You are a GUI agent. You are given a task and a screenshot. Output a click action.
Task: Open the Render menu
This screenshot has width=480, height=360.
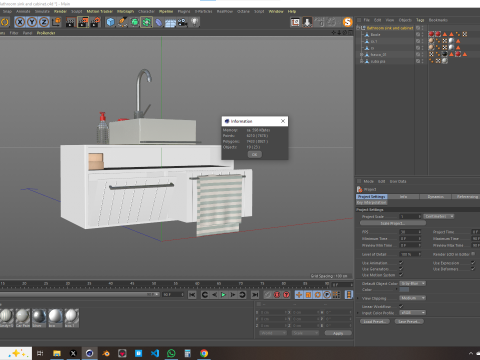pos(60,11)
